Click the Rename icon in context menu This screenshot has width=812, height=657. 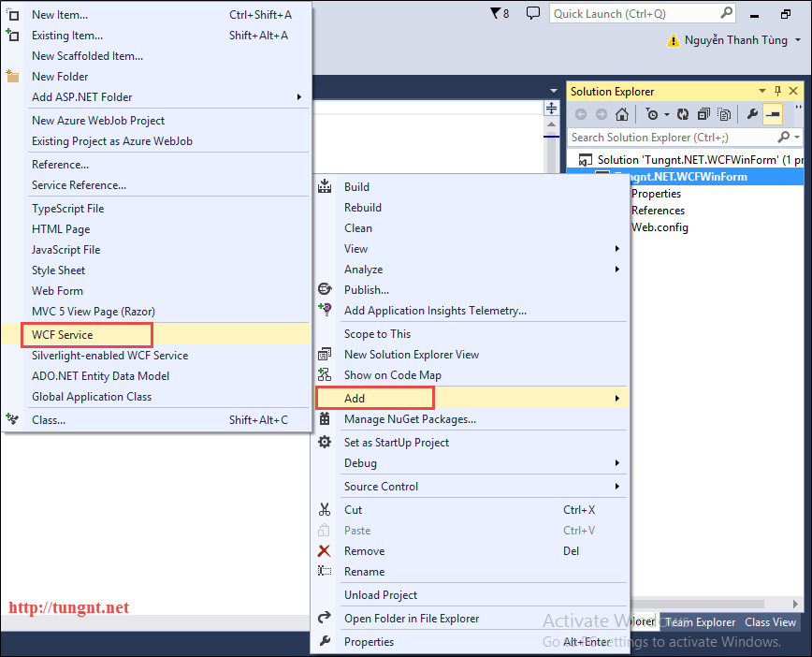coord(325,571)
